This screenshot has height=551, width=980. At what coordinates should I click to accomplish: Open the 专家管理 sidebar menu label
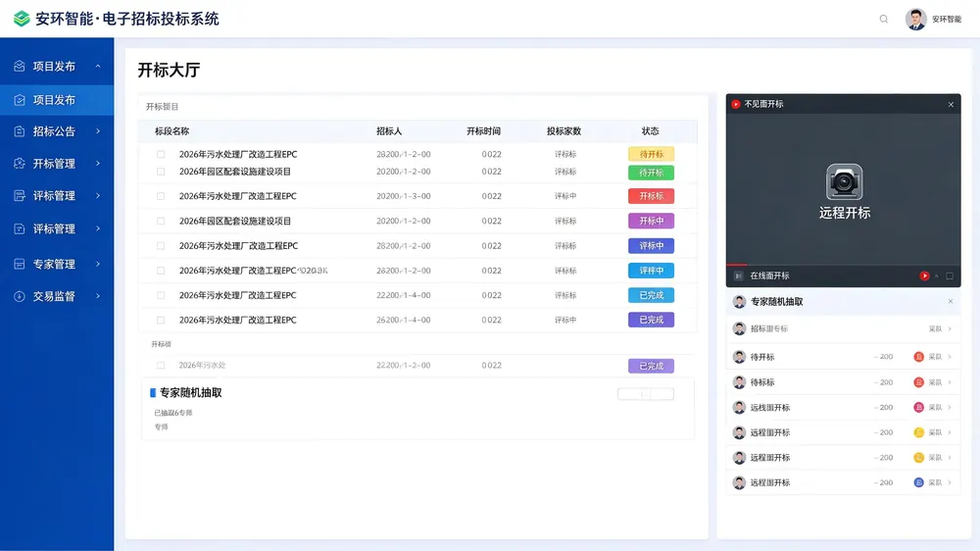coord(54,264)
